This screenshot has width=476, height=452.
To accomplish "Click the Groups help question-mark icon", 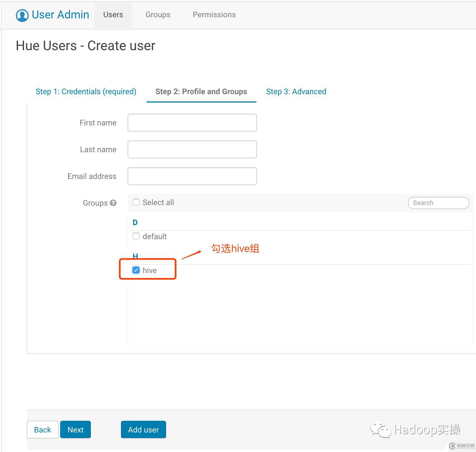I will (113, 203).
